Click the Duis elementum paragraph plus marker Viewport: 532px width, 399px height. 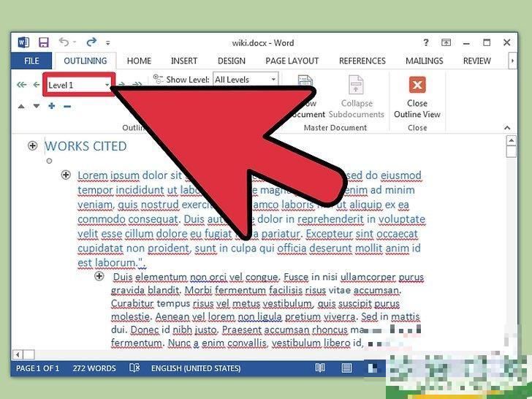coord(99,276)
